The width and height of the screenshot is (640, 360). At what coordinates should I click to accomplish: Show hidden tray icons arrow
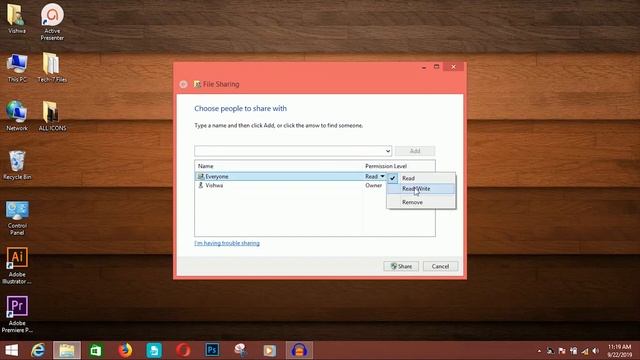(x=539, y=351)
